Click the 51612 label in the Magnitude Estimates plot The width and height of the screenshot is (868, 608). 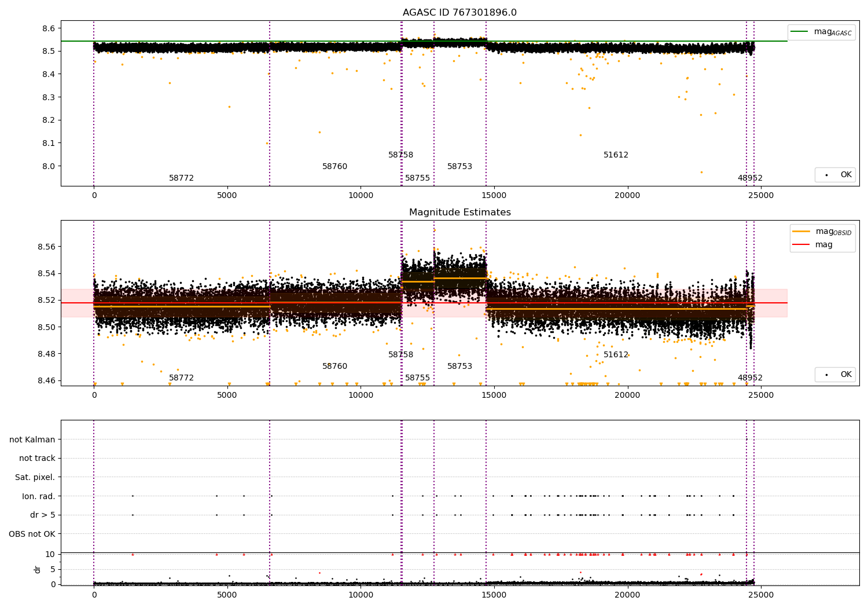click(x=616, y=355)
